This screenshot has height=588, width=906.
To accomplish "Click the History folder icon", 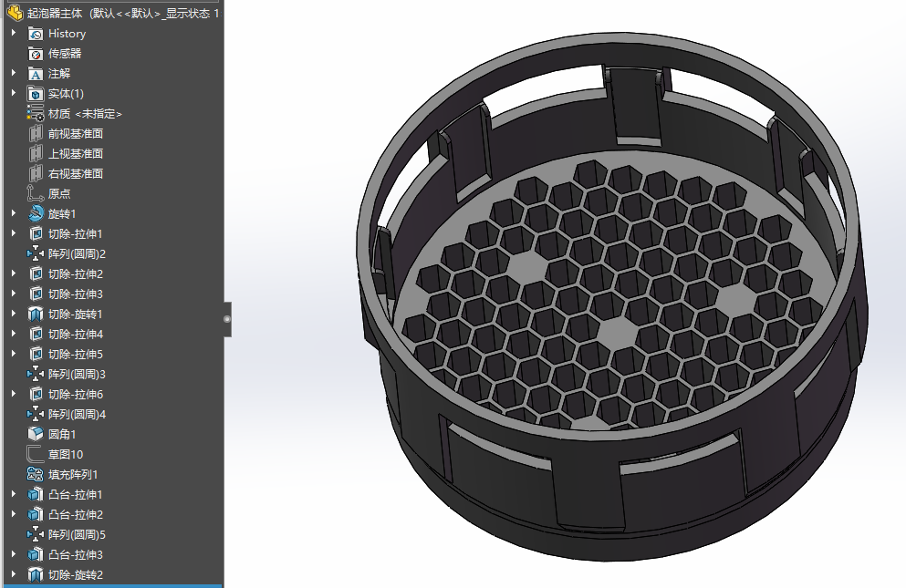I will coord(36,34).
